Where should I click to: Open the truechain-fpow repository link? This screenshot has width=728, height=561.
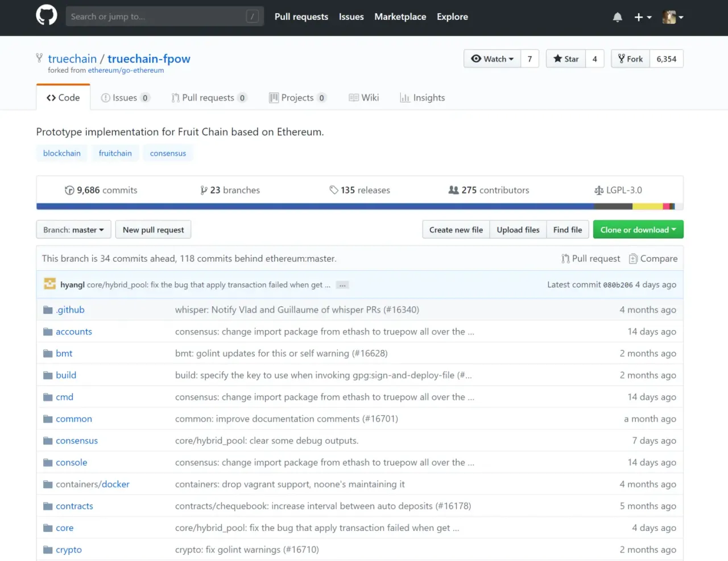(149, 59)
